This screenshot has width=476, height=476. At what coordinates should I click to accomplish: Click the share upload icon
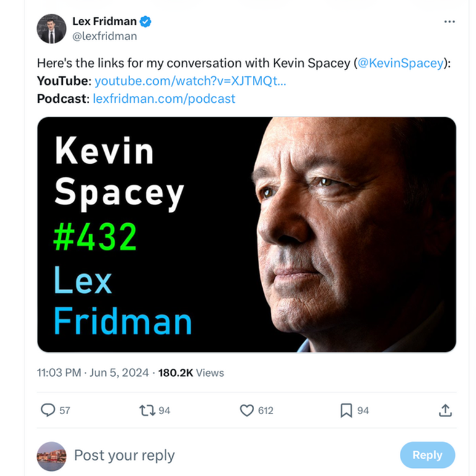[x=446, y=410]
